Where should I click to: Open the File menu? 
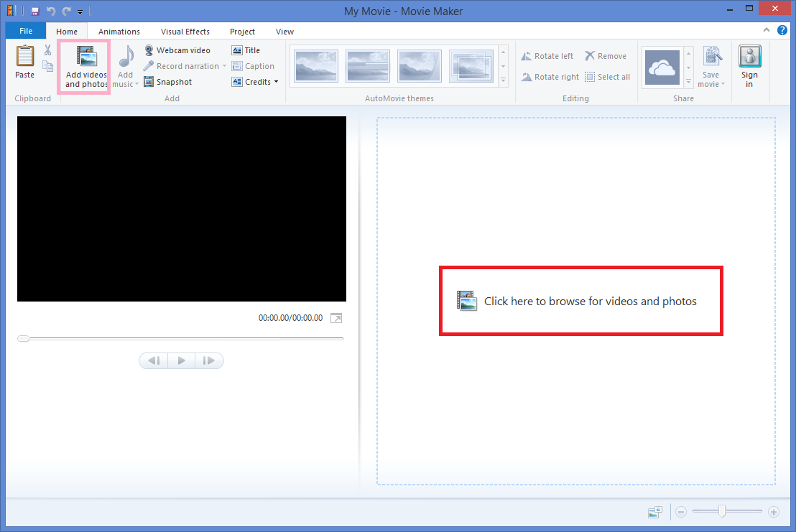(x=26, y=31)
